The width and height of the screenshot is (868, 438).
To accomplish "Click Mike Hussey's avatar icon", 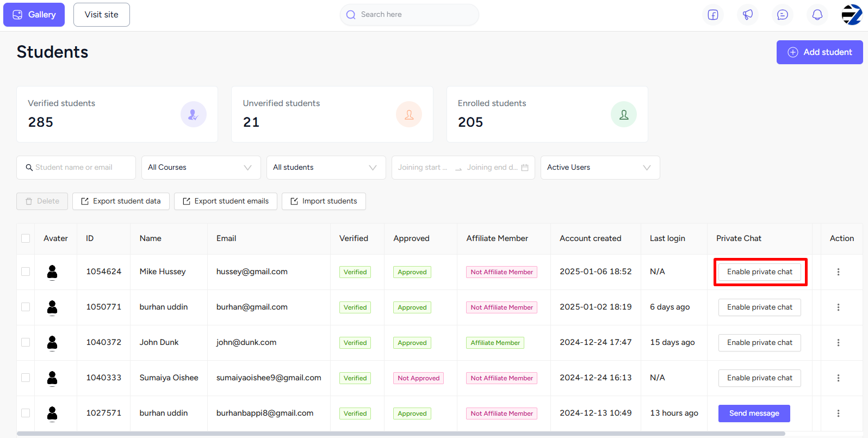I will coord(52,272).
